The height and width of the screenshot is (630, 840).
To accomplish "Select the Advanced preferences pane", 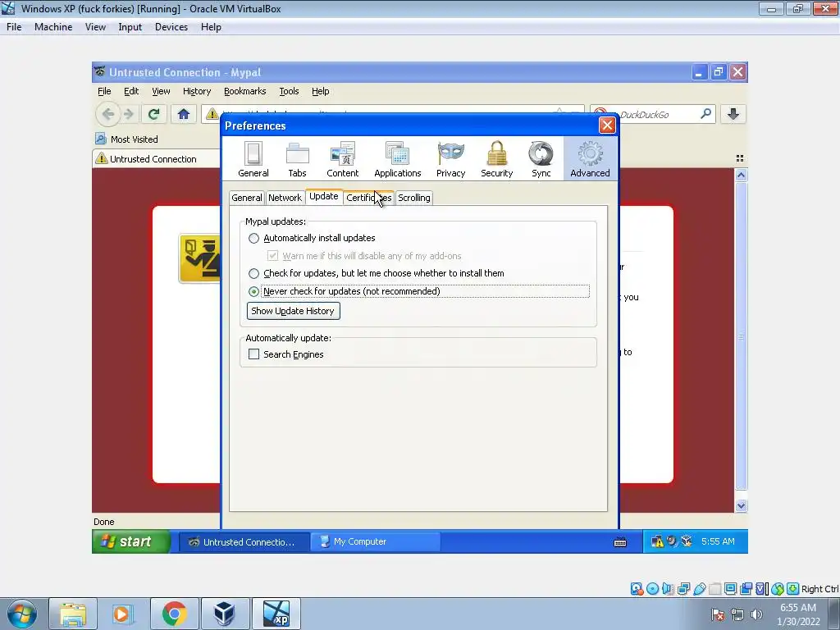I will coord(590,159).
